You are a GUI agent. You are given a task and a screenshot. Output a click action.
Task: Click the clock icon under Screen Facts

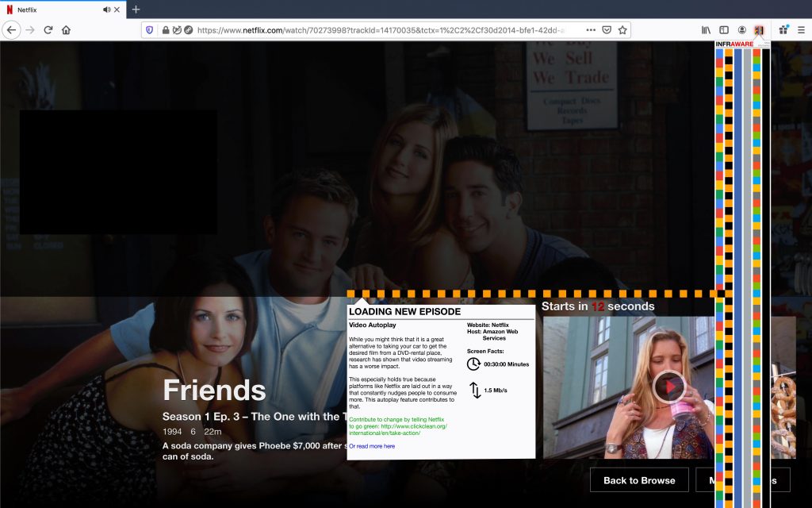click(473, 364)
